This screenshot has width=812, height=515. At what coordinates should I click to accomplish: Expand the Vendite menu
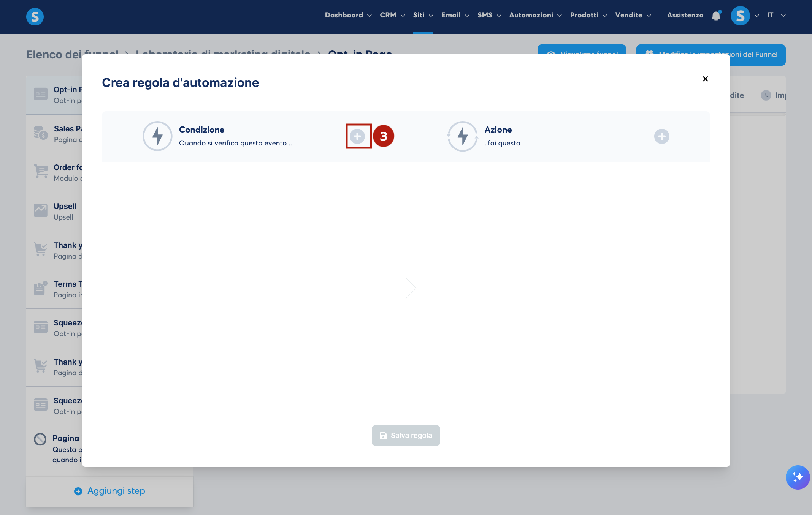633,15
